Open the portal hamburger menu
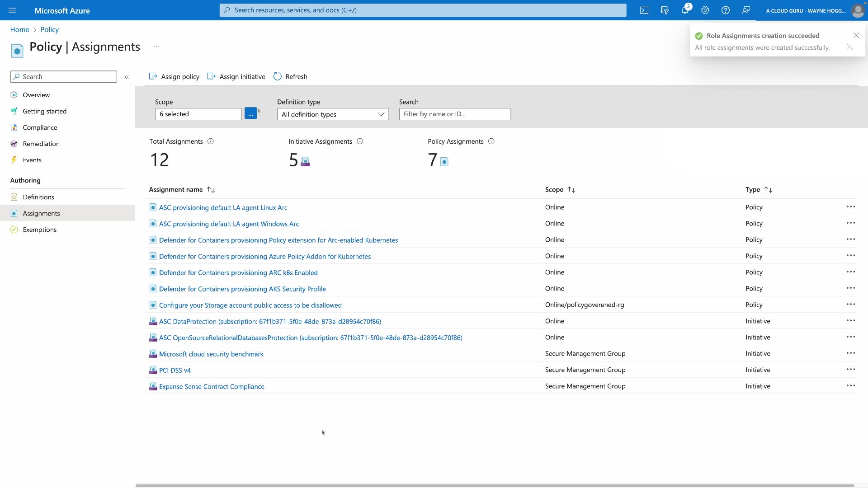 [12, 10]
